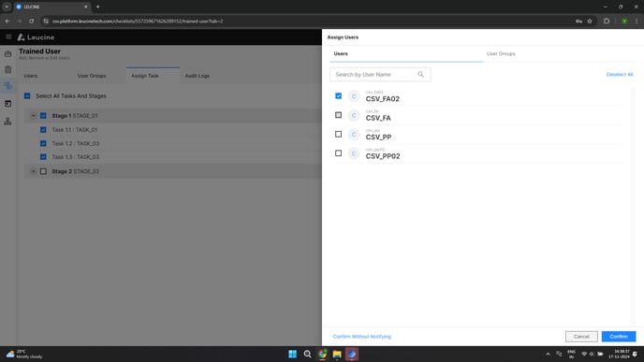Check the CSV_PP02 user checkbox
The height and width of the screenshot is (362, 644).
pos(338,153)
